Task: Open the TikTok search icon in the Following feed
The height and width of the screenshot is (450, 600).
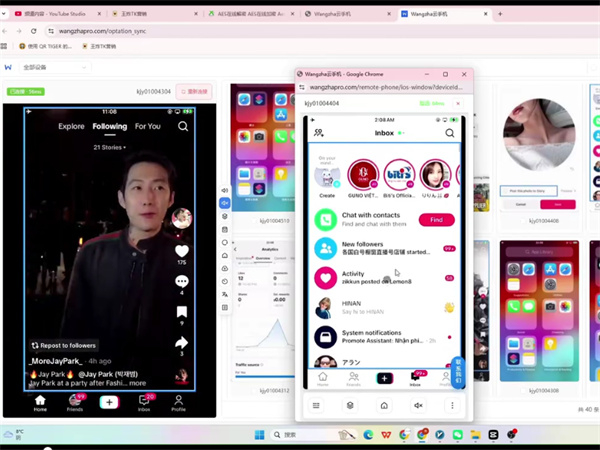Action: 183,126
